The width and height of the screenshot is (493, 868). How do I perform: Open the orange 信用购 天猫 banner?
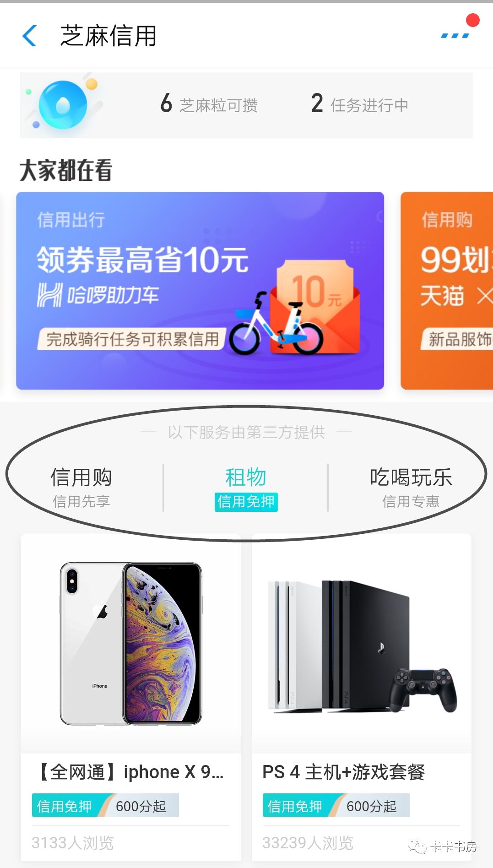(x=447, y=291)
